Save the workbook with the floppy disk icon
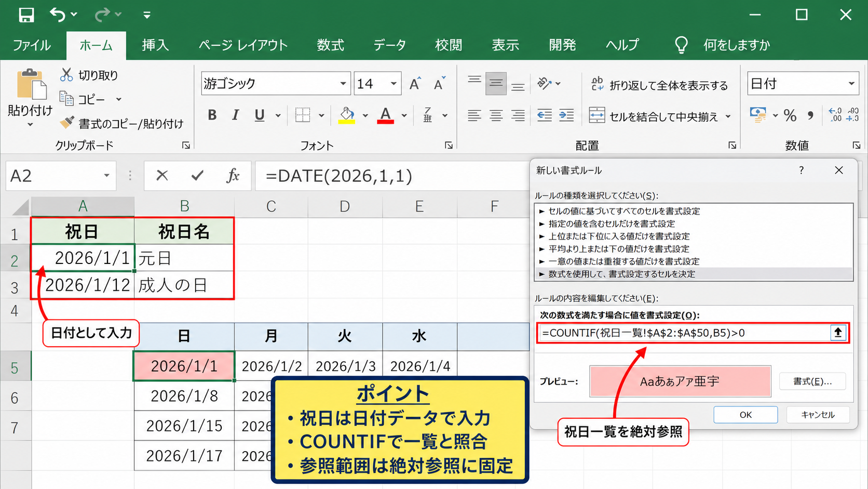 tap(26, 15)
